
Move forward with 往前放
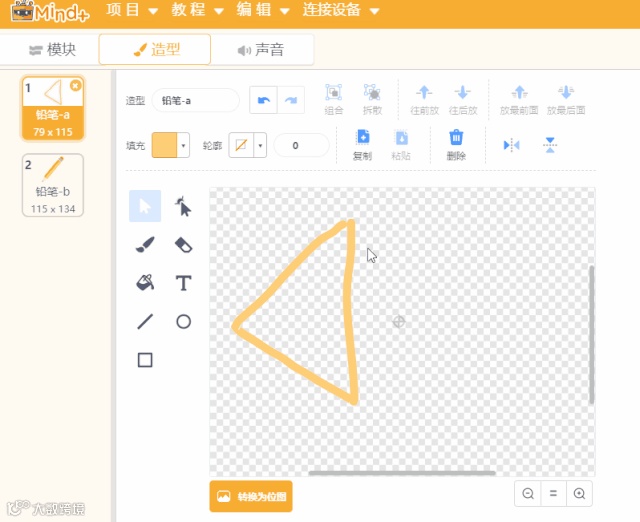click(x=424, y=100)
